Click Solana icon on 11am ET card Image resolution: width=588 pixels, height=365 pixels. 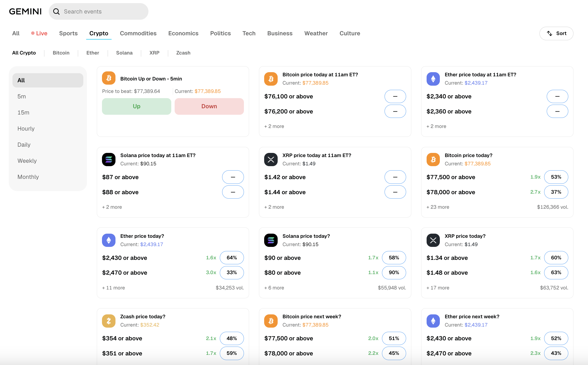coord(109,159)
